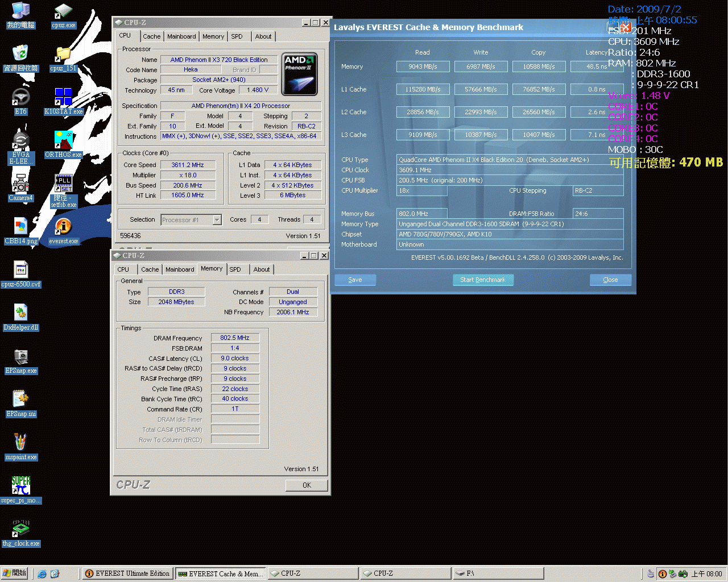Launch super_pi_mod desktop icon
This screenshot has height=582, width=728.
pos(21,490)
